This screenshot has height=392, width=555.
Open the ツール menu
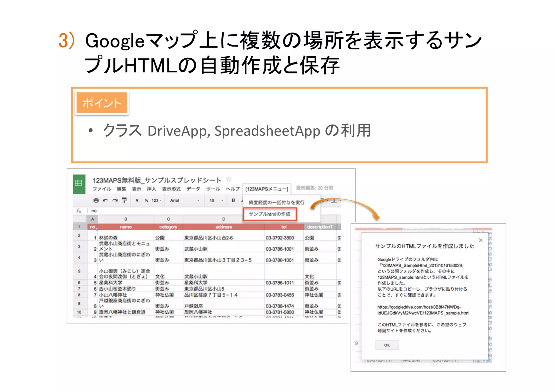point(213,189)
